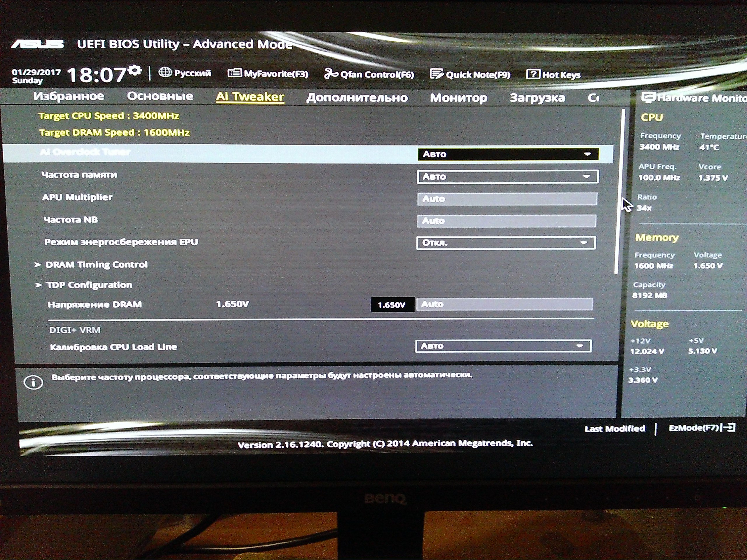Click Last Modified button

[x=615, y=429]
